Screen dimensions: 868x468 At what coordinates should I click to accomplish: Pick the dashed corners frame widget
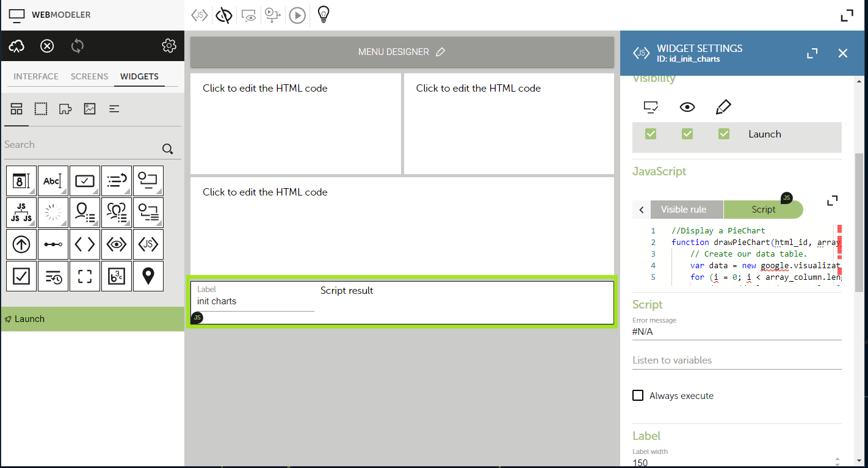coord(85,276)
